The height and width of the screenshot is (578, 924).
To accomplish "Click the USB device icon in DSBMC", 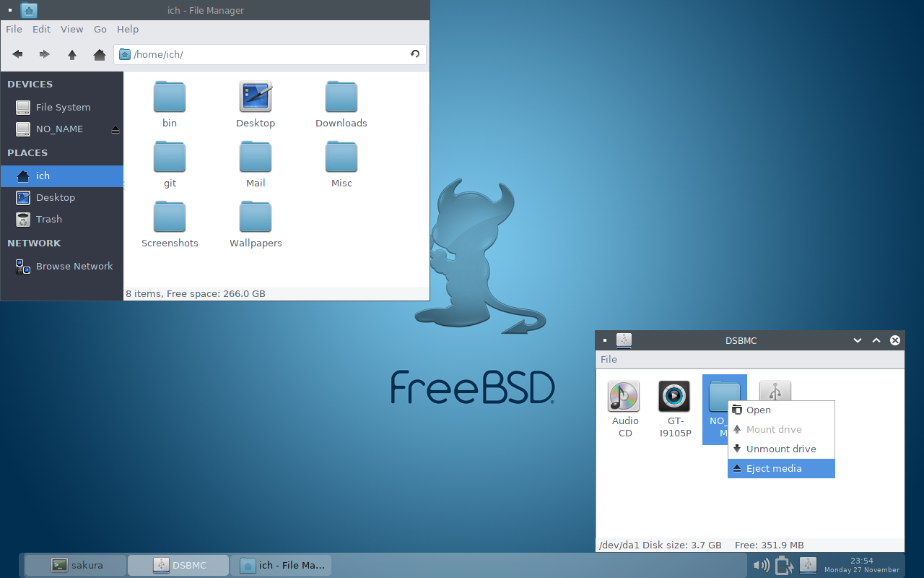I will pyautogui.click(x=775, y=391).
